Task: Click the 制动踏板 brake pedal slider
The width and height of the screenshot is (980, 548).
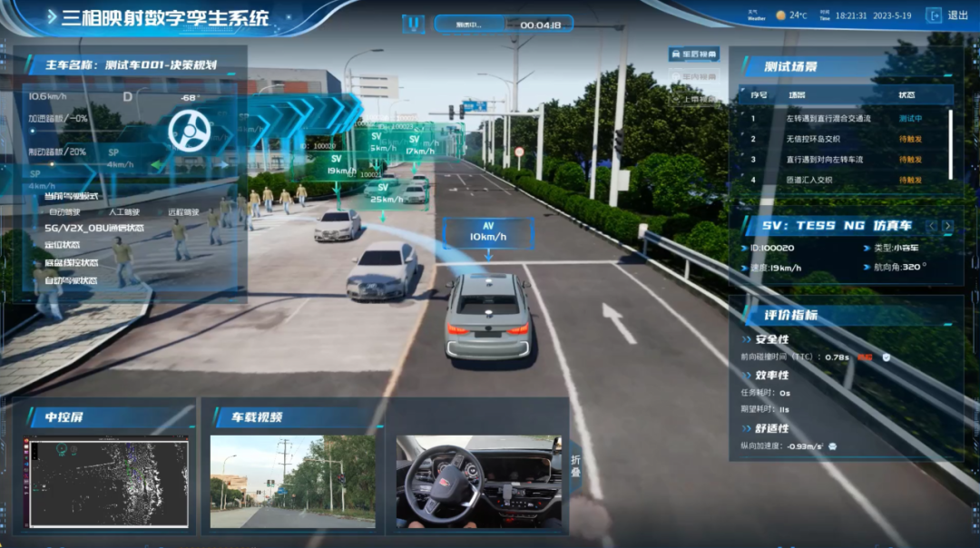Action: pos(54,164)
